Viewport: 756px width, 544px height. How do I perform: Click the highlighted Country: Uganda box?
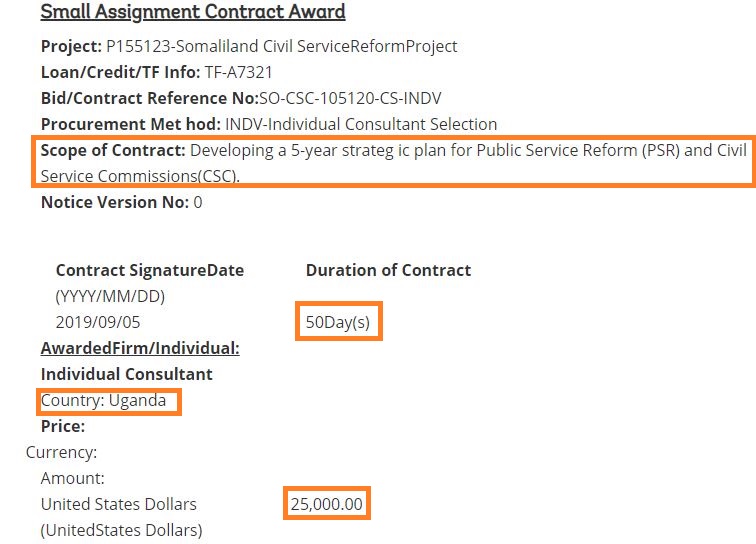click(109, 402)
